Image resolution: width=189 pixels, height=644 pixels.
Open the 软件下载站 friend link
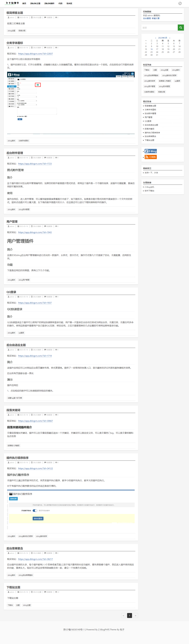click(x=149, y=191)
